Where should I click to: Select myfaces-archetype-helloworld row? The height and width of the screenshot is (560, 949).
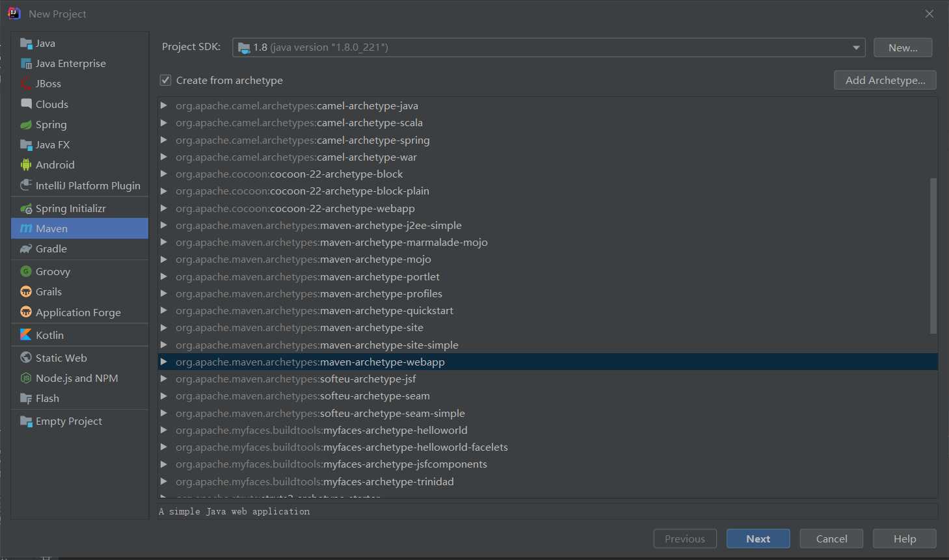click(548, 430)
